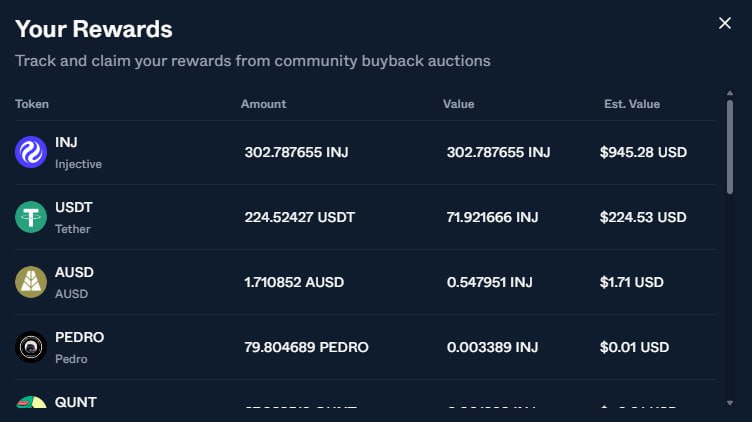The height and width of the screenshot is (422, 752).
Task: Click the partially visible QUNT icon
Action: pos(31,404)
